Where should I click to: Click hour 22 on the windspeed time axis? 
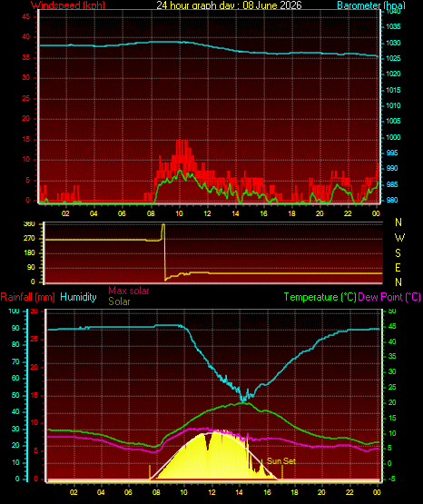(x=348, y=213)
